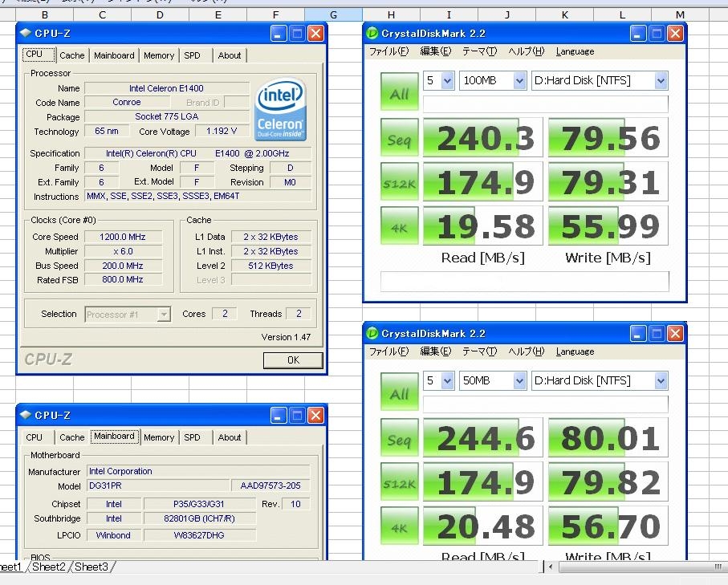This screenshot has width=728, height=585.
Task: Click the CPU-Z title bar icon in top window
Action: (26, 33)
